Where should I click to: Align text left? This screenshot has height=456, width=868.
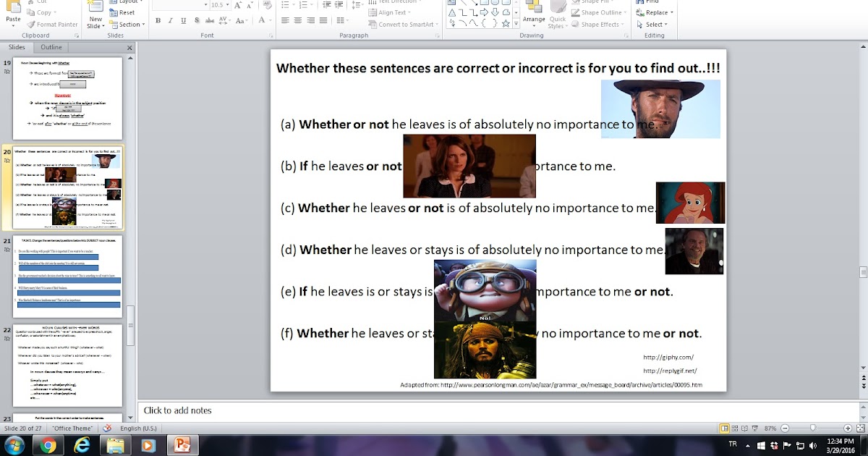click(x=286, y=21)
